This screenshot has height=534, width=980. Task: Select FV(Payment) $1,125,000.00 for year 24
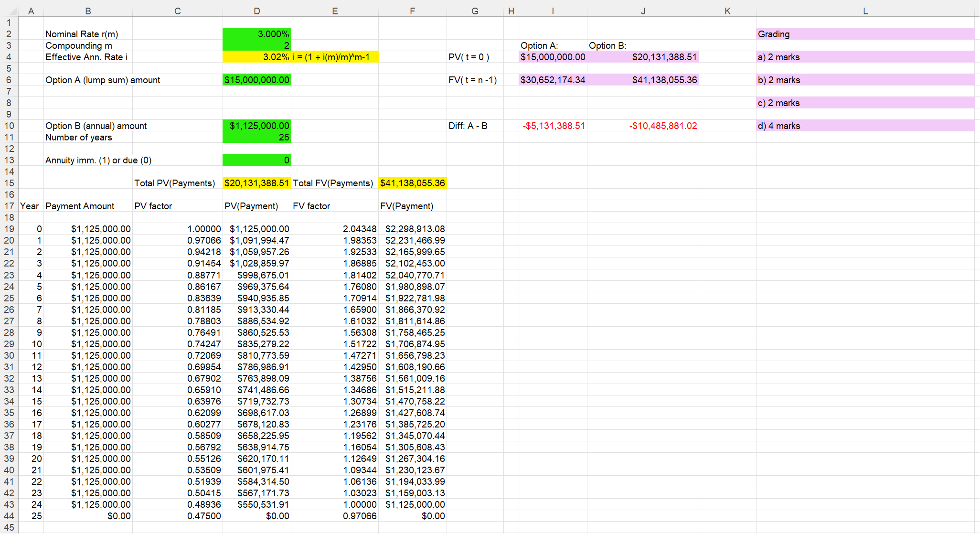pos(413,504)
